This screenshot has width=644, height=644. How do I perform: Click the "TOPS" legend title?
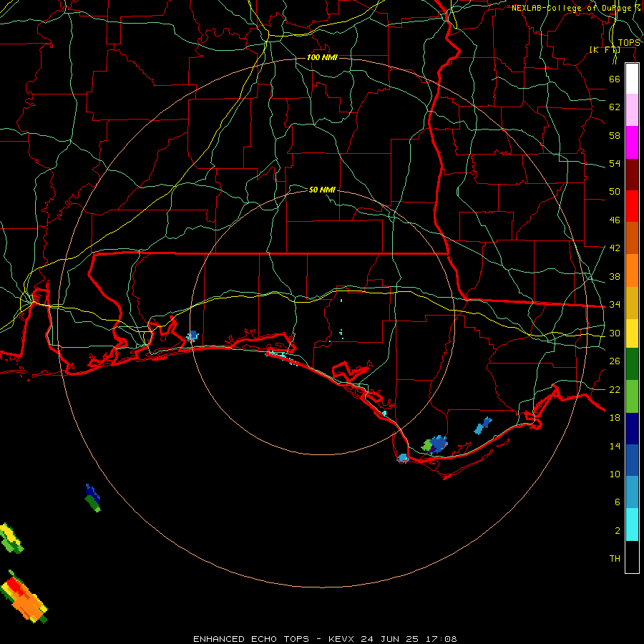629,43
